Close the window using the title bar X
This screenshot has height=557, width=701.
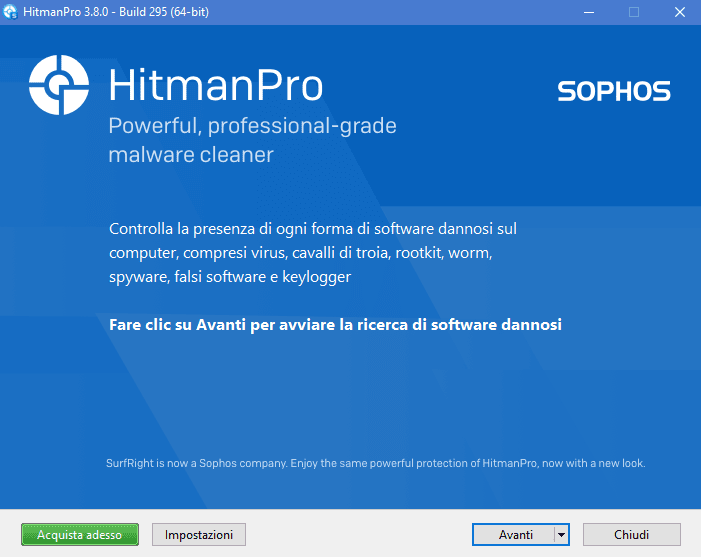tap(679, 11)
